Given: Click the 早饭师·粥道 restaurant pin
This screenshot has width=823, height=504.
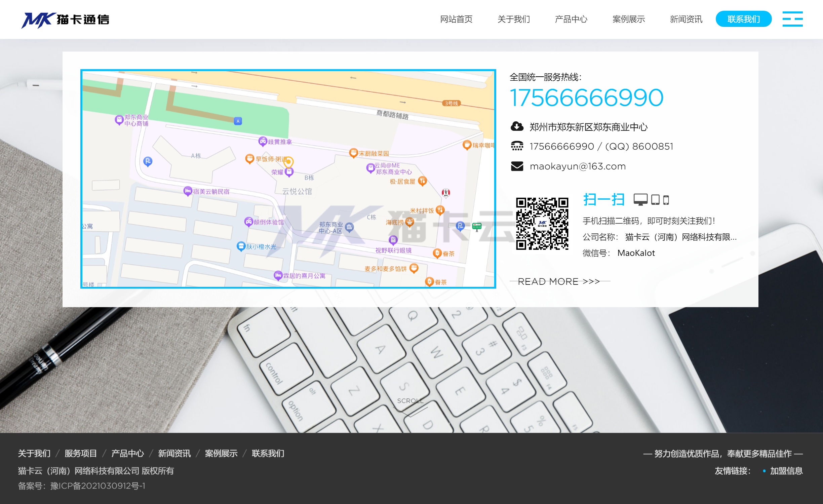Looking at the screenshot, I should (249, 159).
